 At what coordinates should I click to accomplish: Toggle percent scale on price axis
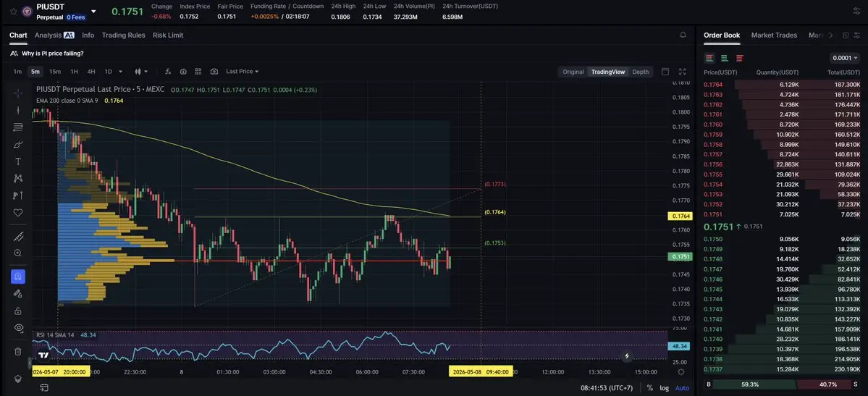(x=649, y=388)
